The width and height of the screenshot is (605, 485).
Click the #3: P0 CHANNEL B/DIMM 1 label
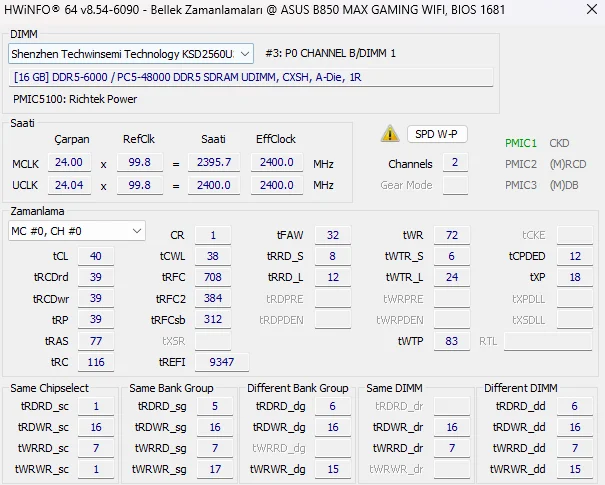click(x=331, y=53)
